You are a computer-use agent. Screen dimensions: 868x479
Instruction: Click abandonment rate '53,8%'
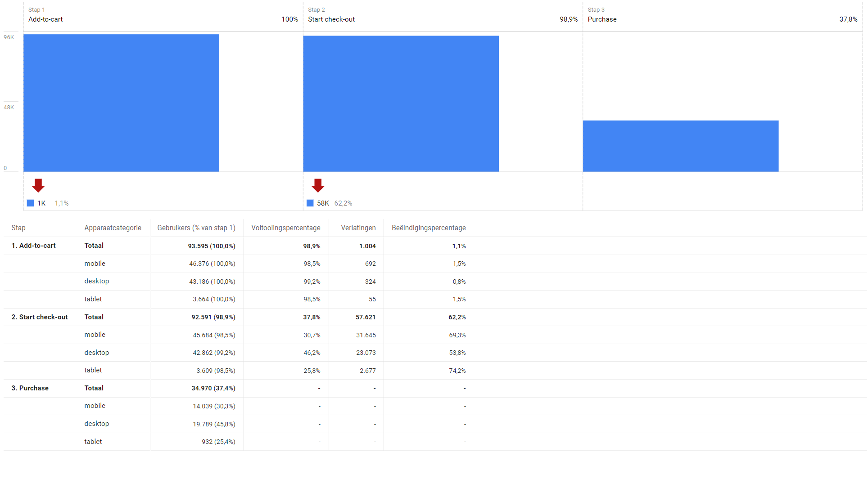pyautogui.click(x=457, y=353)
